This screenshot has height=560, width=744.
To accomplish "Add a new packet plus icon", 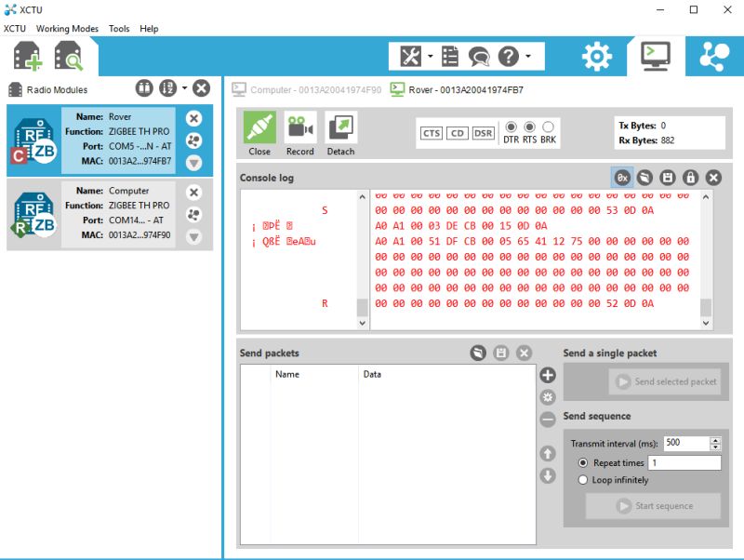I will [548, 375].
